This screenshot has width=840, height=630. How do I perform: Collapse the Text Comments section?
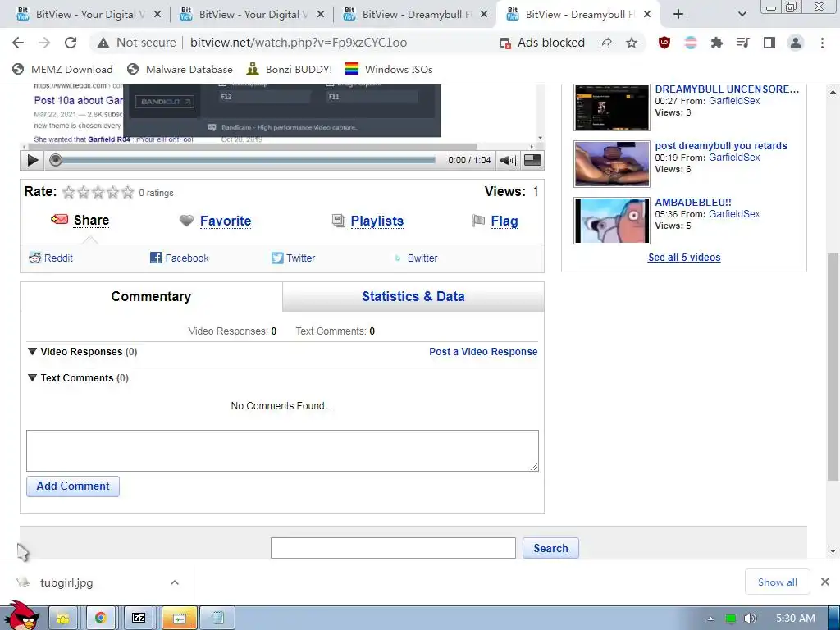pos(32,377)
